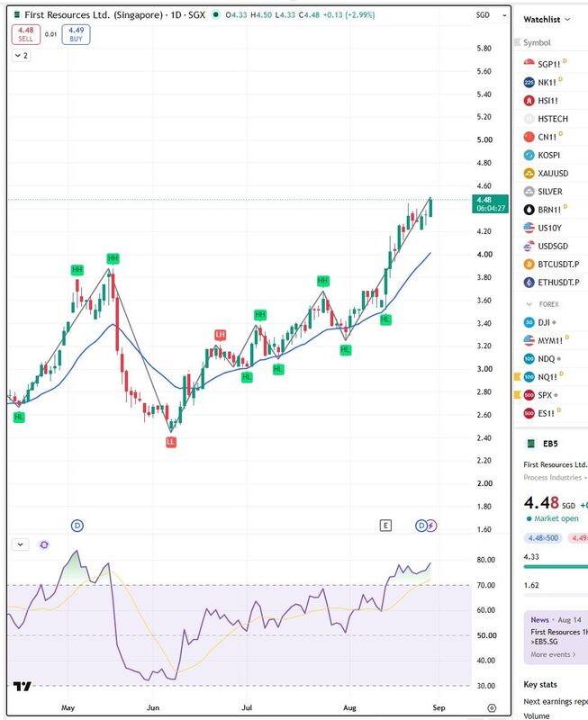Click the BRN1! oil drop icon
The image size is (588, 720).
coord(529,210)
